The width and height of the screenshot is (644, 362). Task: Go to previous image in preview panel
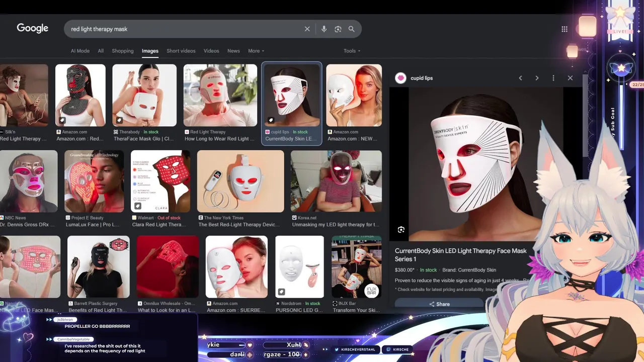tap(521, 78)
